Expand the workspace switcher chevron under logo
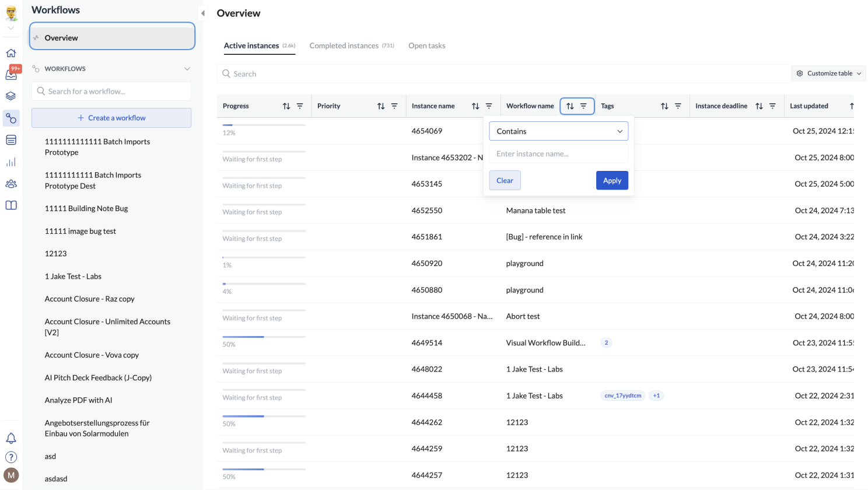Image resolution: width=868 pixels, height=490 pixels. pyautogui.click(x=11, y=28)
